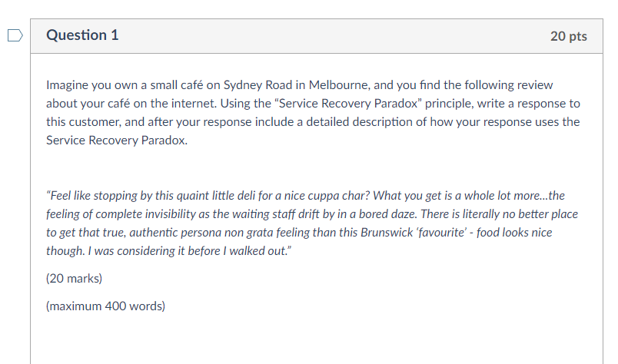Click "food looks nice" in the review
The height and width of the screenshot is (364, 618).
coord(513,232)
